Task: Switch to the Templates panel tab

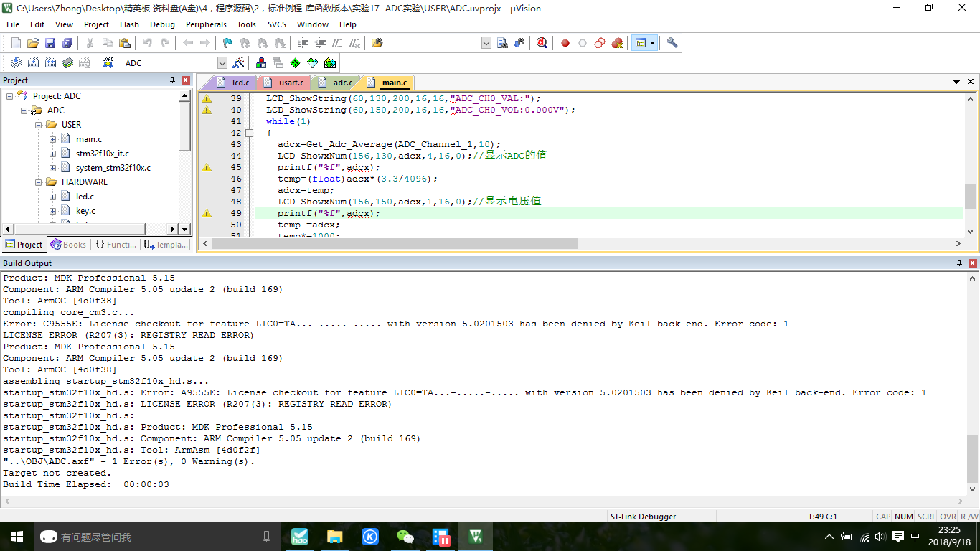Action: click(x=166, y=245)
